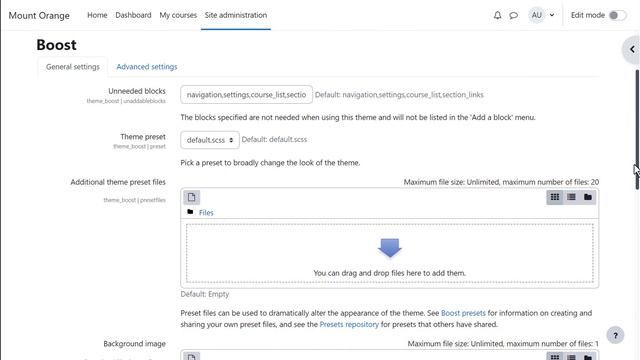Viewport: 640px width, 360px height.
Task: Toggle Edit mode switch
Action: (x=617, y=16)
